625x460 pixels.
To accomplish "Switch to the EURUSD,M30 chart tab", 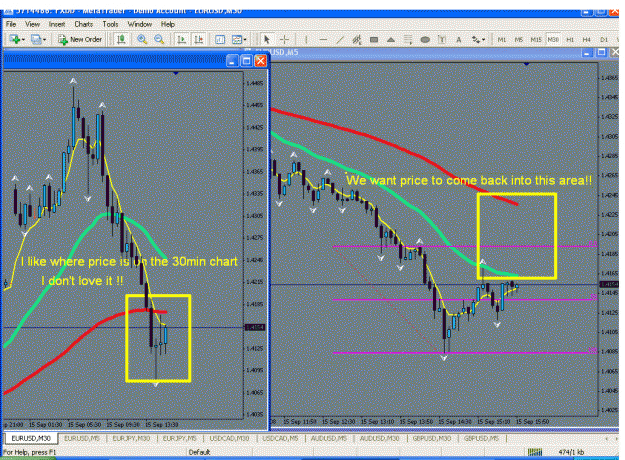I will click(x=31, y=438).
